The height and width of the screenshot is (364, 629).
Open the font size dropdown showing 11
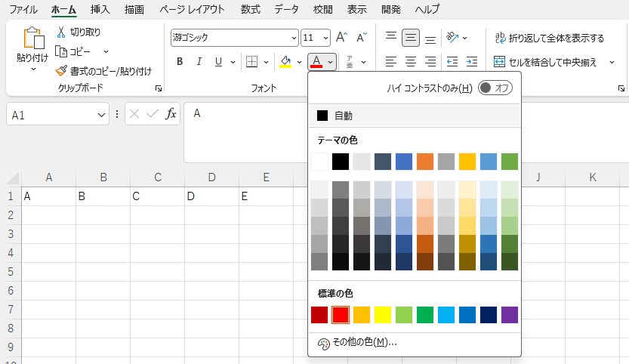325,38
